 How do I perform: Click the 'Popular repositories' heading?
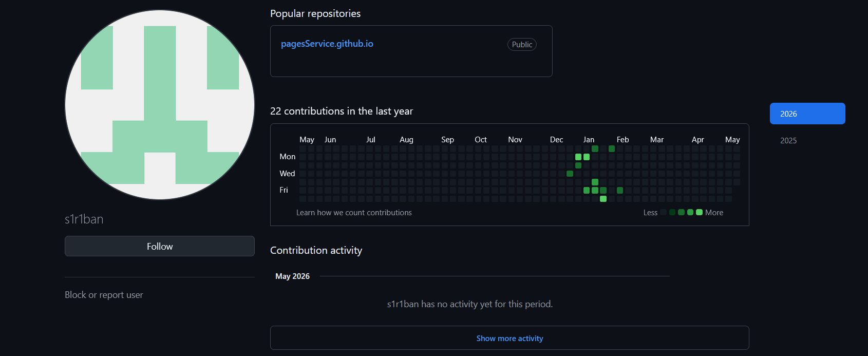[315, 13]
